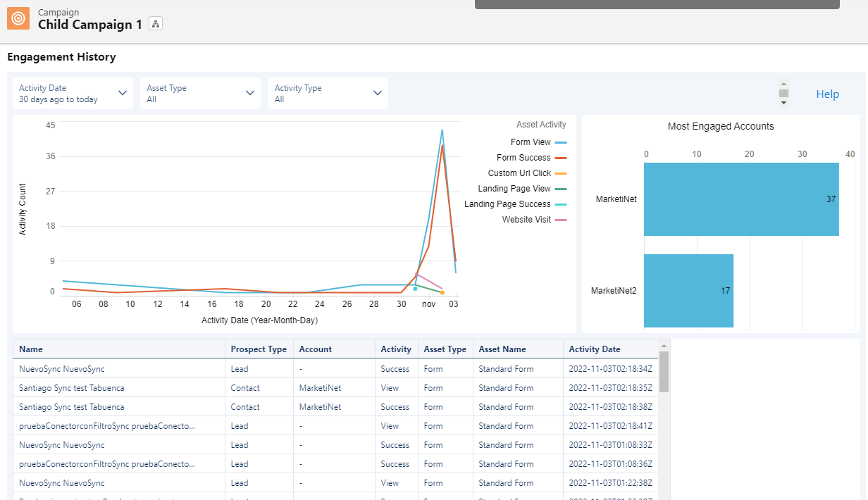Open the Asset Type filter dropdown
This screenshot has height=500, width=868.
pyautogui.click(x=201, y=94)
